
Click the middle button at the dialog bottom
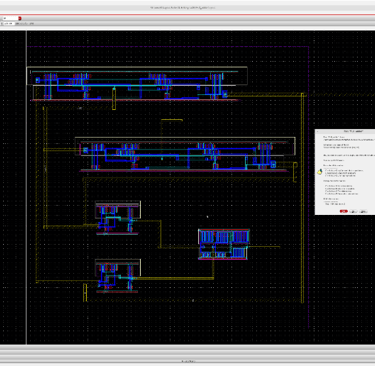[353, 211]
